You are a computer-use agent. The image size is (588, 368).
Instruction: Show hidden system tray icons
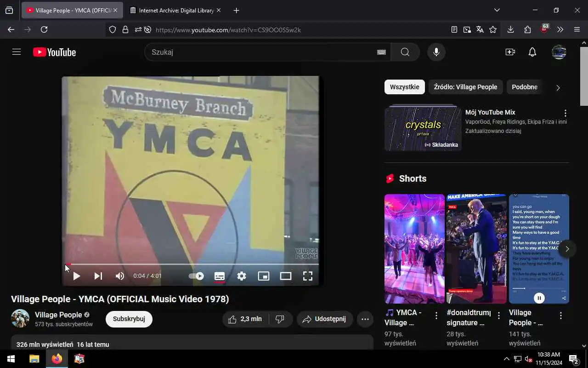point(506,359)
